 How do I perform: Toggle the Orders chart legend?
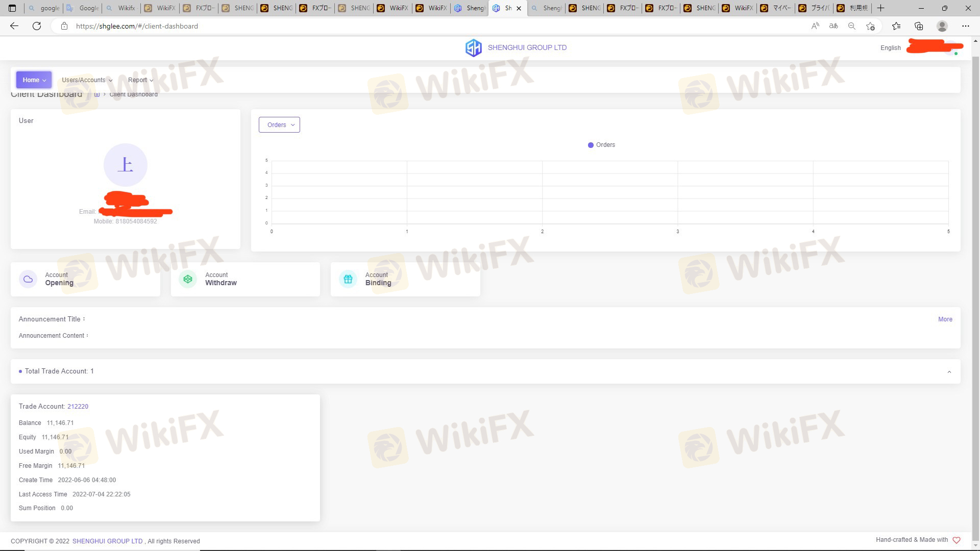tap(601, 145)
